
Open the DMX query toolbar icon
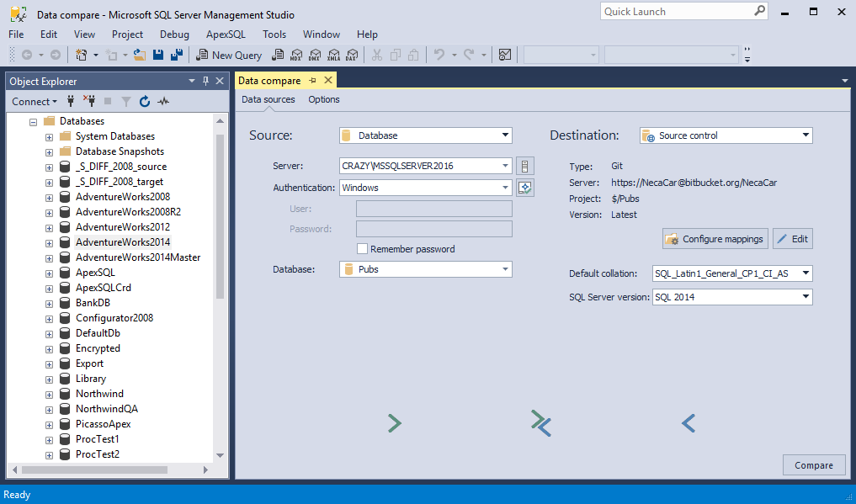(315, 55)
